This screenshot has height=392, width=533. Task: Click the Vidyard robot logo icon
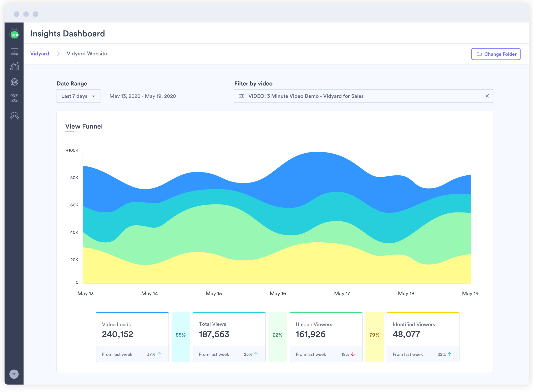coord(15,34)
